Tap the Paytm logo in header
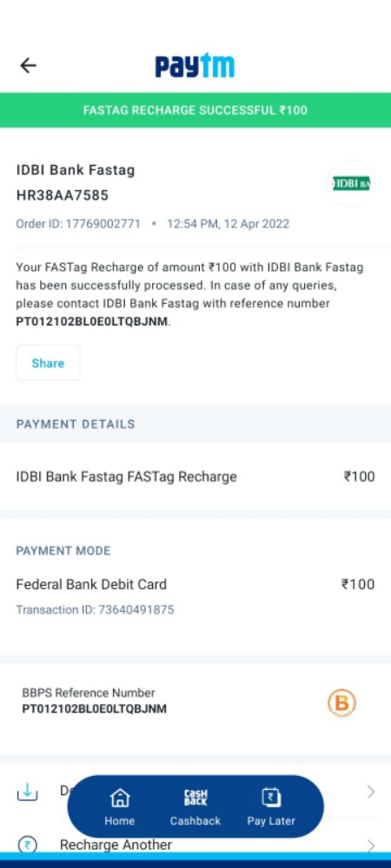The image size is (391, 868). pyautogui.click(x=195, y=66)
